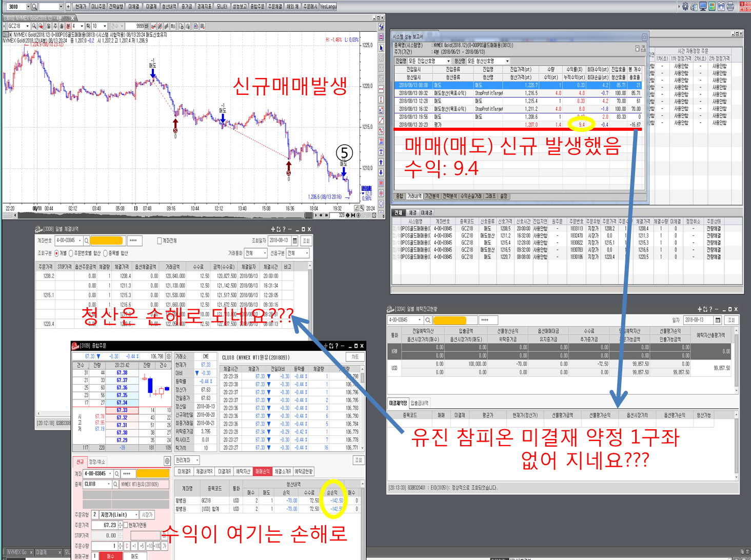The image size is (751, 560).
Task: Open calendar picker in 일별 체결내역 window
Action: pos(295,241)
